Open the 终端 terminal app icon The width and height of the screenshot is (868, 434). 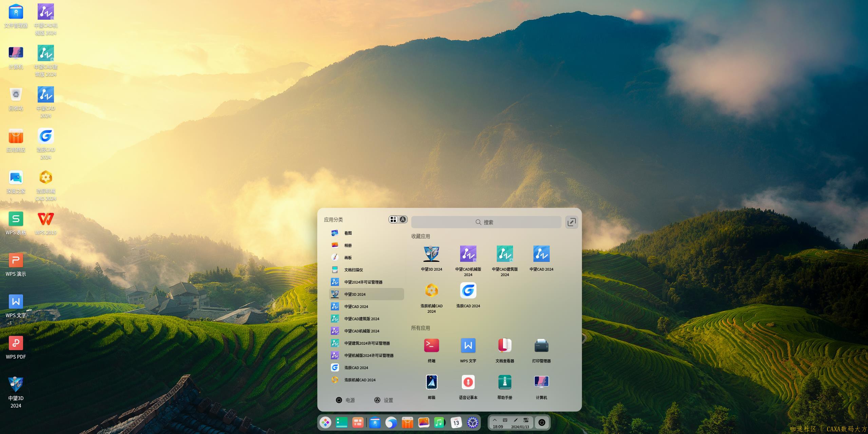pyautogui.click(x=431, y=346)
